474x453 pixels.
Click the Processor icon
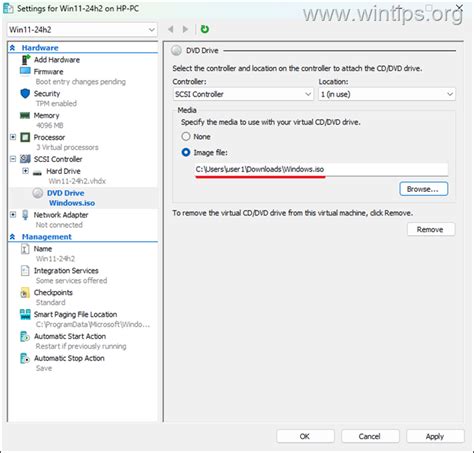(x=25, y=137)
